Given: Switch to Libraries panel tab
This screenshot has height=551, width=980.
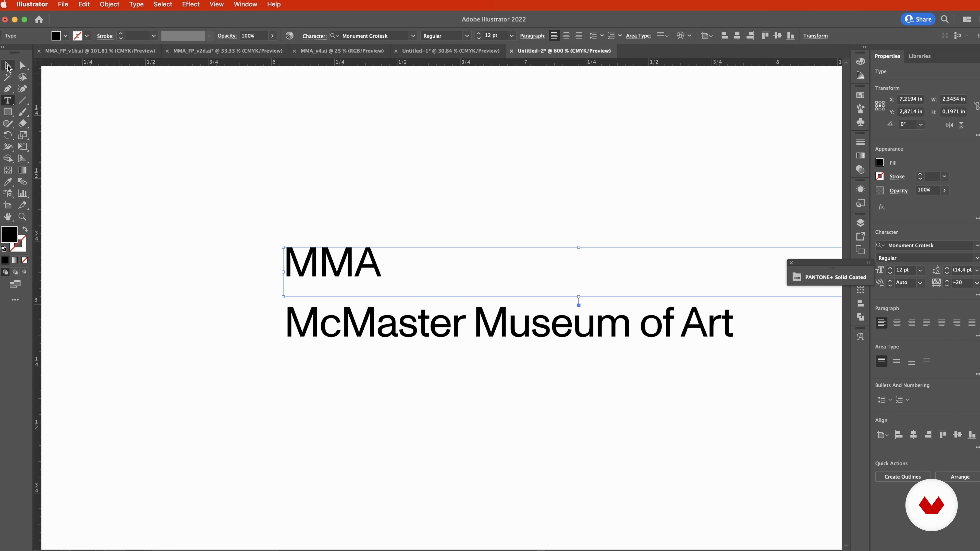Looking at the screenshot, I should click(920, 56).
